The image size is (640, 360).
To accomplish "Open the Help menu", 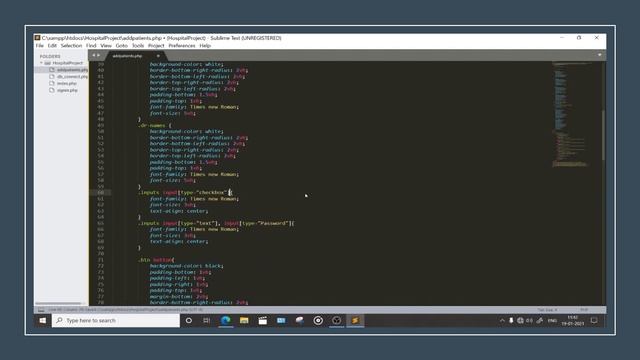I will pyautogui.click(x=205, y=46).
